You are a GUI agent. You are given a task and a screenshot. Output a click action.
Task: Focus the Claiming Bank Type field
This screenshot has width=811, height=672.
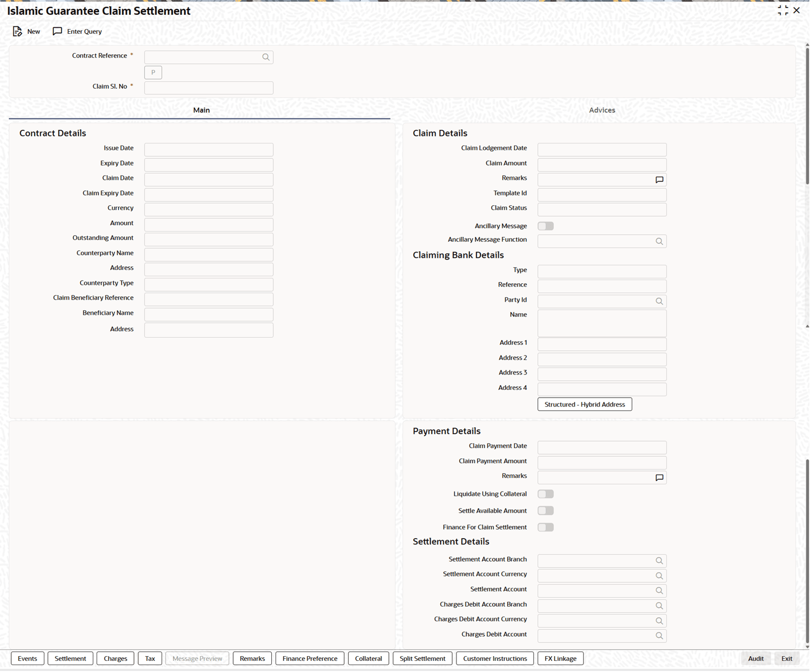pos(602,272)
